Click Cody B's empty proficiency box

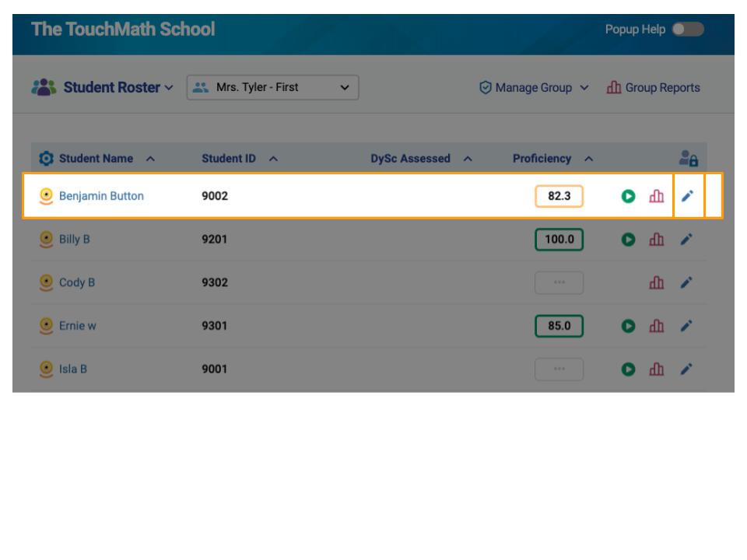559,282
